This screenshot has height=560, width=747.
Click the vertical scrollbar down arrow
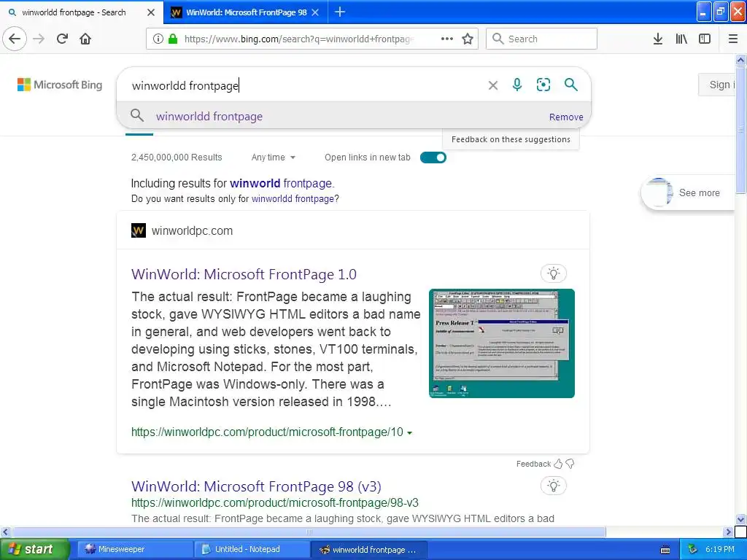pyautogui.click(x=741, y=519)
